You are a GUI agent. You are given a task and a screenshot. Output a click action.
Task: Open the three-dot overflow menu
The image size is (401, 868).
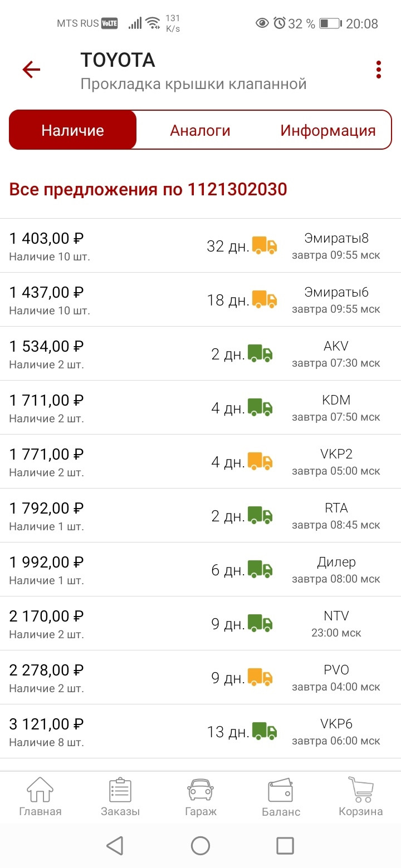(x=379, y=70)
